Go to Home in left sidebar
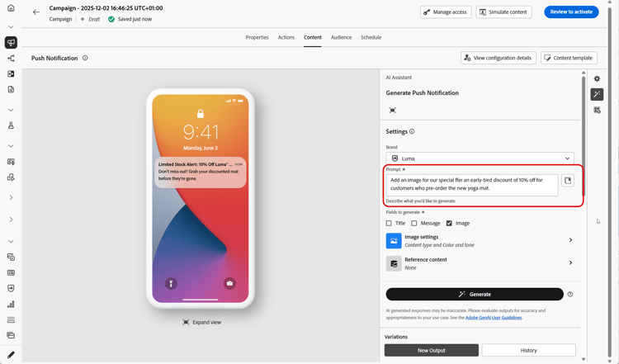 pyautogui.click(x=11, y=8)
